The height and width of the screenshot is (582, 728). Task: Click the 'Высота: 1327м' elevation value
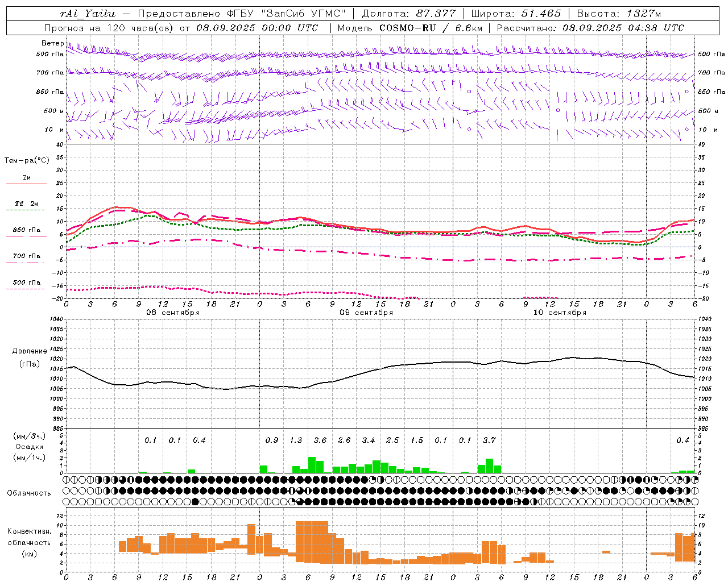point(619,14)
